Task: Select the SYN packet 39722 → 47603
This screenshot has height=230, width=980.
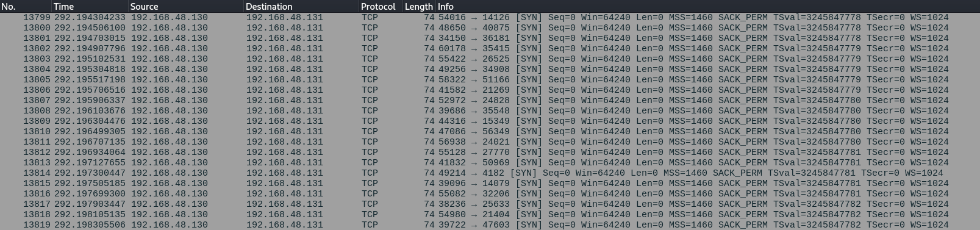Action: click(490, 225)
